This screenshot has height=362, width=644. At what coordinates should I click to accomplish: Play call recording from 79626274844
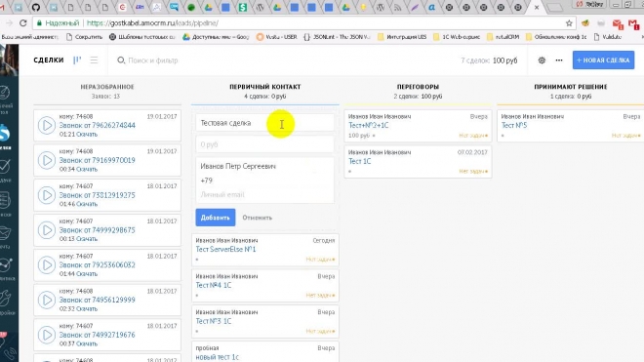(47, 125)
